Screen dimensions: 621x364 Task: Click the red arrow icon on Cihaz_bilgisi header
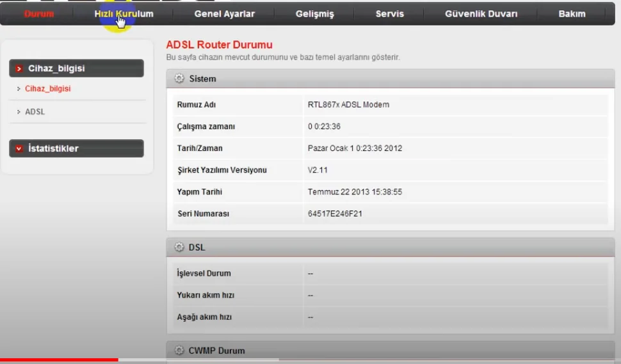[x=19, y=68]
